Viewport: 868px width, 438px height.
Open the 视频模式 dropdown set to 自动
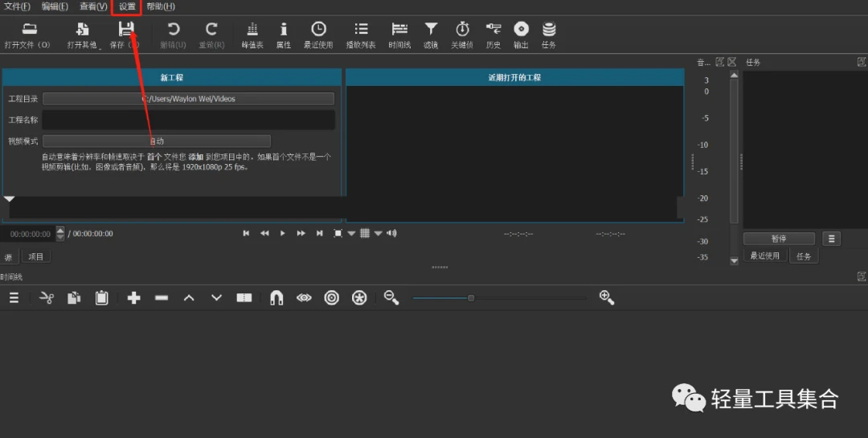pos(157,141)
